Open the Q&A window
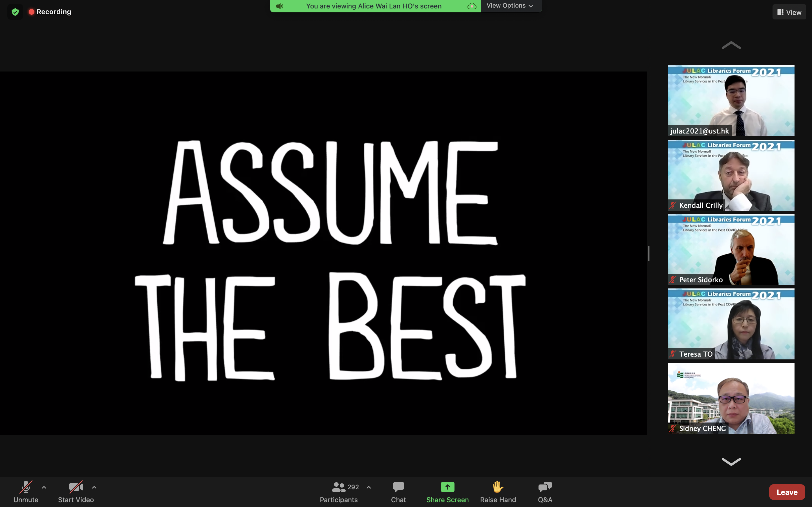812x507 pixels. (x=545, y=492)
